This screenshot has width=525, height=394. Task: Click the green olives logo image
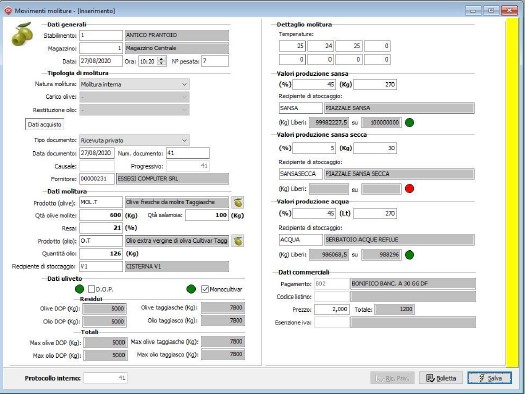(22, 34)
